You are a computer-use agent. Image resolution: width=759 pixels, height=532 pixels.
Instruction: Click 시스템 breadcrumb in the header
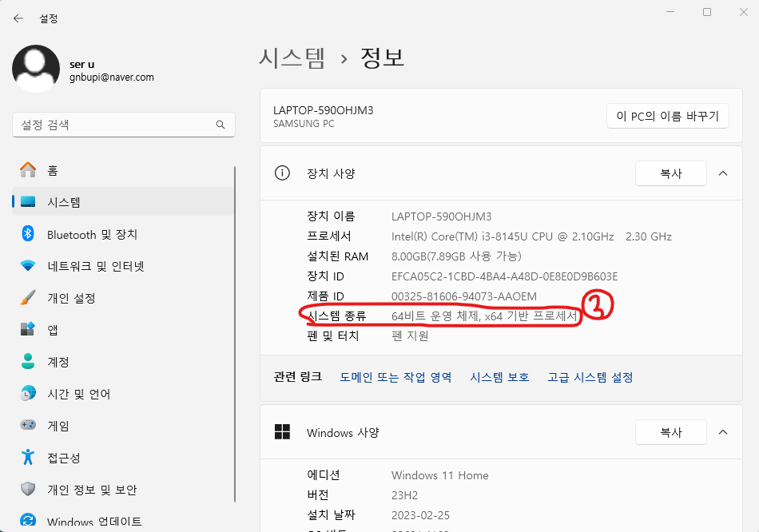coord(292,58)
